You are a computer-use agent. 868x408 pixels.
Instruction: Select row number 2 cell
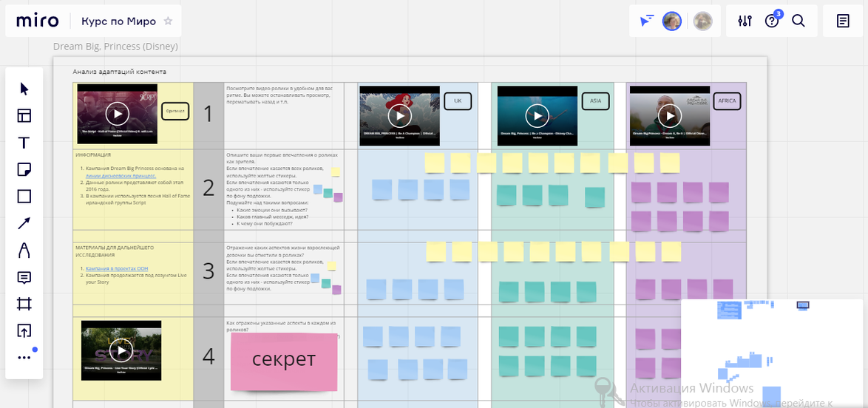coord(208,188)
